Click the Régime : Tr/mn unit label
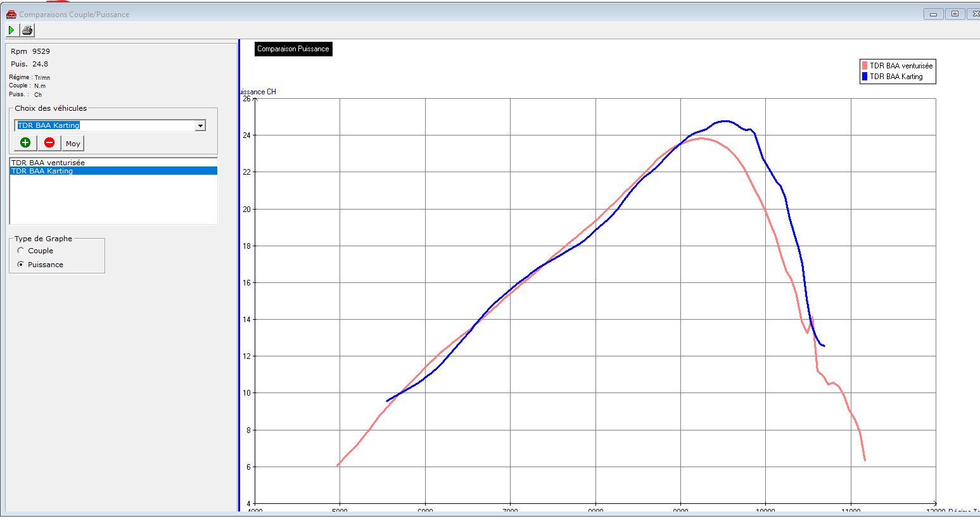This screenshot has width=980, height=521. [x=30, y=77]
